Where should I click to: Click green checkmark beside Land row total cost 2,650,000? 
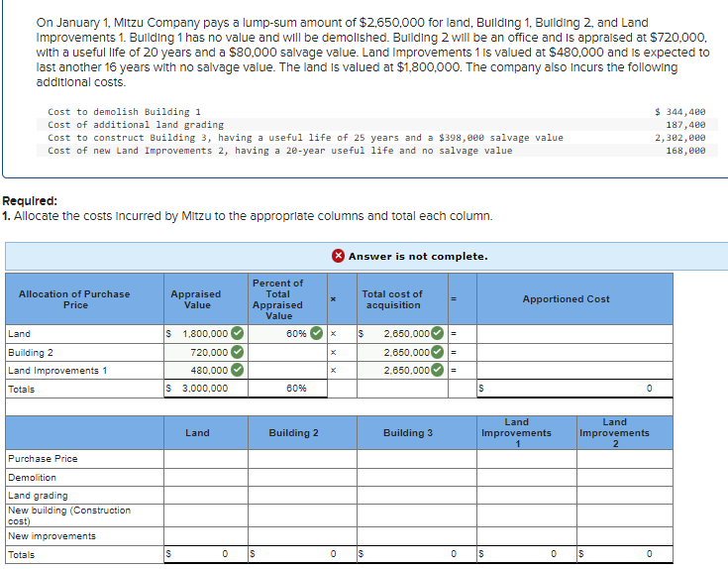pyautogui.click(x=437, y=333)
